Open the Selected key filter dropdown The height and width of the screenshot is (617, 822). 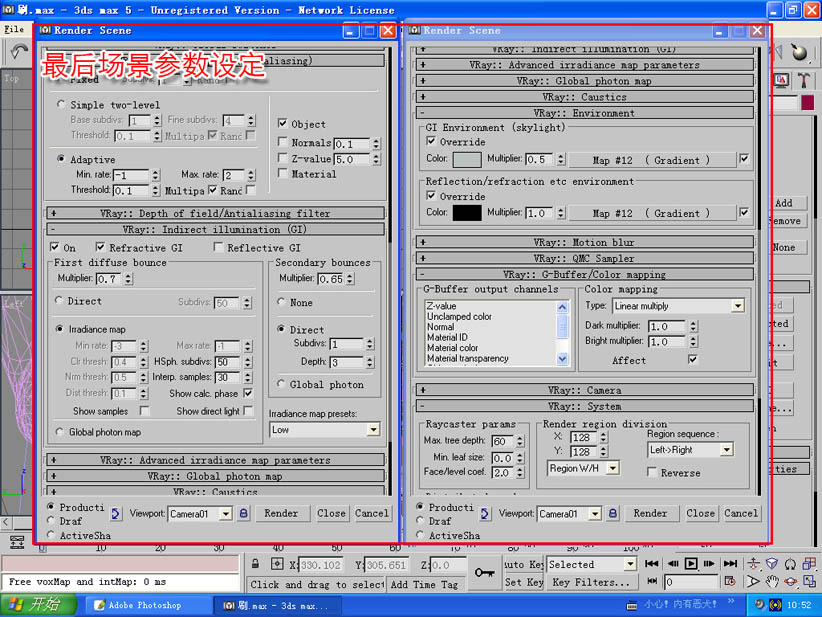click(x=630, y=564)
